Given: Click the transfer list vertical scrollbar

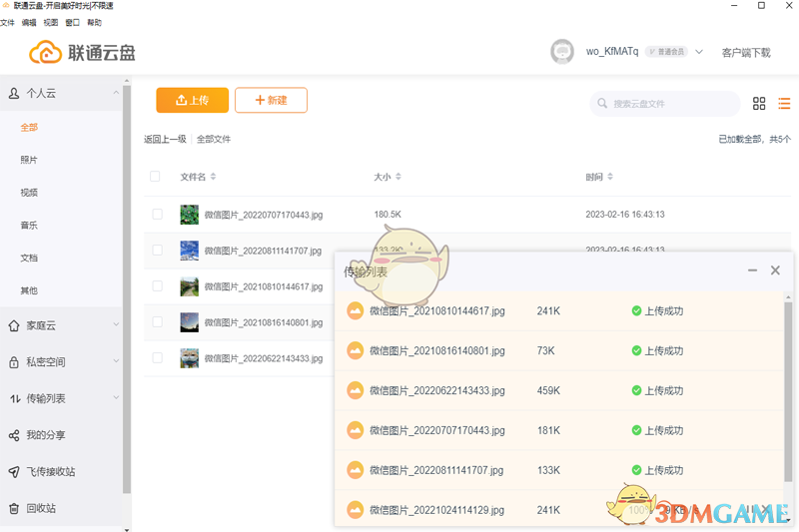Looking at the screenshot, I should tap(788, 392).
